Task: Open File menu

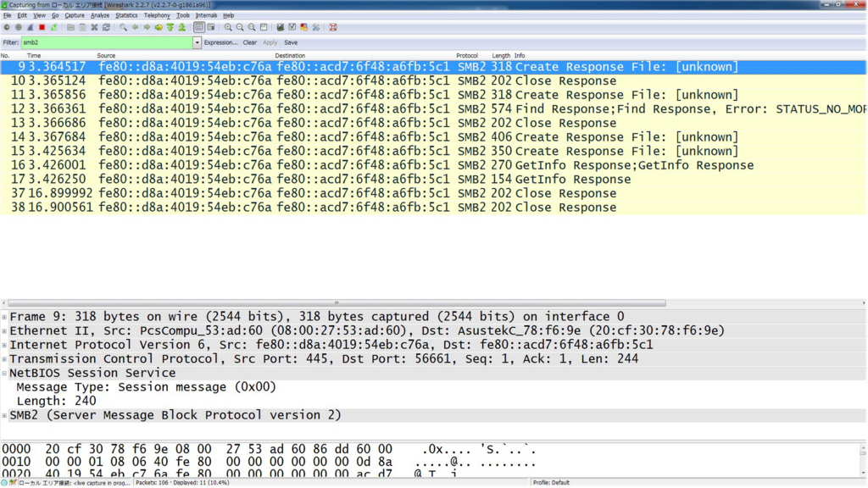Action: tap(7, 15)
